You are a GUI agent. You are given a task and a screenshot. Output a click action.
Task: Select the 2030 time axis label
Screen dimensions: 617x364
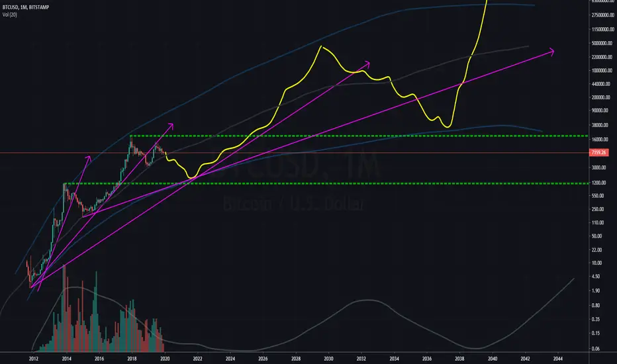328,359
